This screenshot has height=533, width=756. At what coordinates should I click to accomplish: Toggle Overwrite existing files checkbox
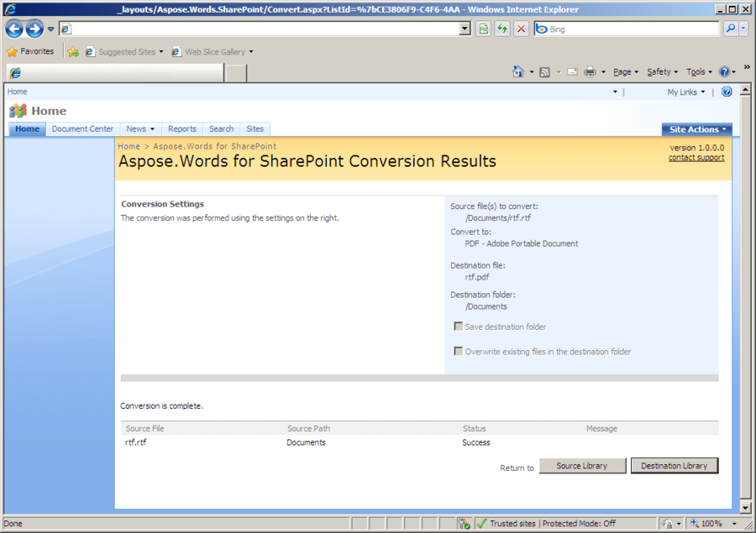tap(458, 351)
